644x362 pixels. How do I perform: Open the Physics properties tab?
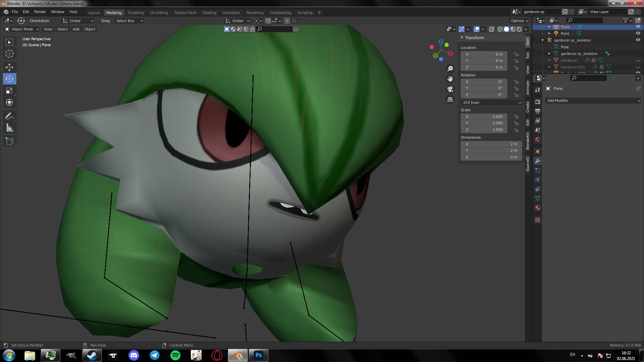click(538, 180)
